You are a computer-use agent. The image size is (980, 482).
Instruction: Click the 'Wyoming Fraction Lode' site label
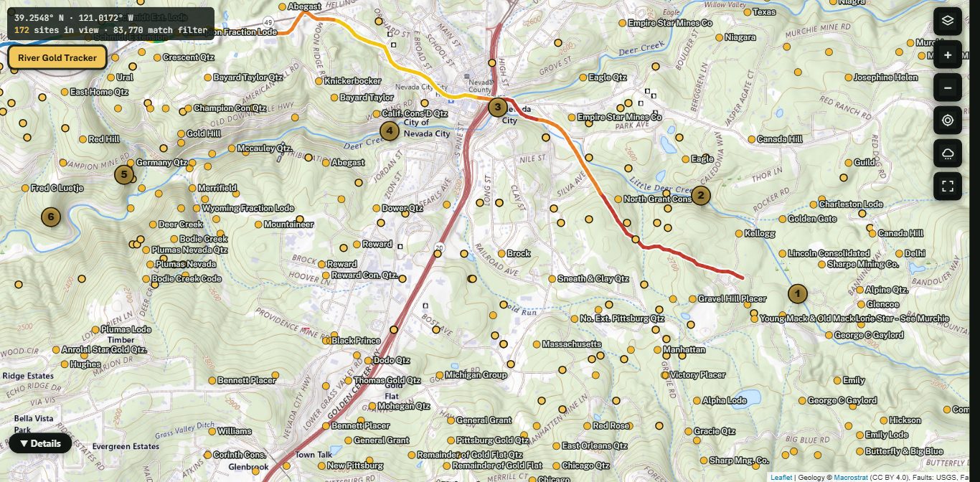(248, 209)
